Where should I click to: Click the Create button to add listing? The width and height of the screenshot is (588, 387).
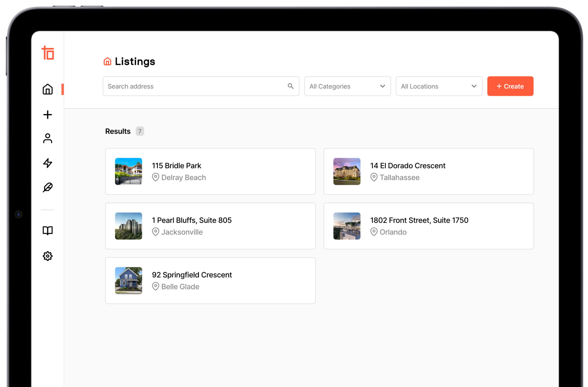click(x=511, y=86)
